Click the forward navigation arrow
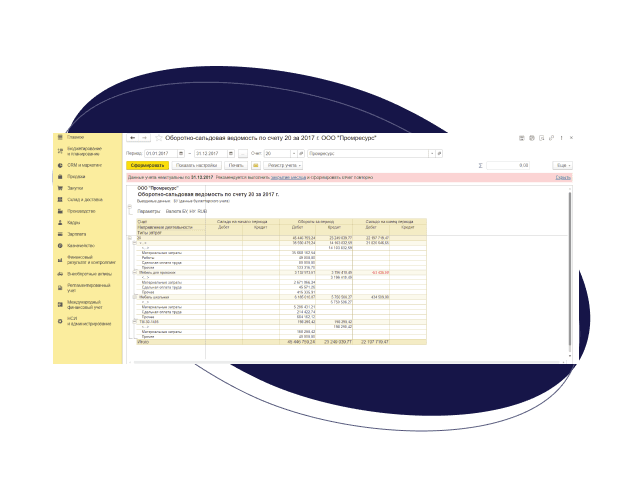This screenshot has height=499, width=642. point(143,137)
